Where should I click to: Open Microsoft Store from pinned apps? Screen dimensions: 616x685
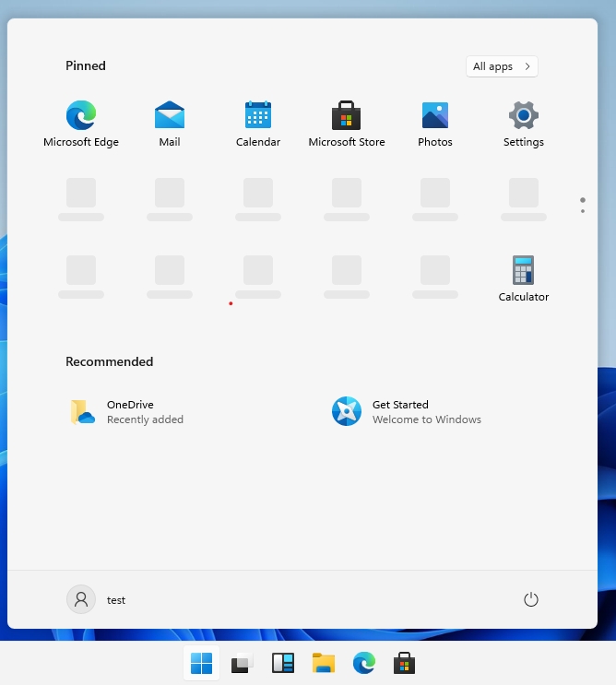coord(347,124)
